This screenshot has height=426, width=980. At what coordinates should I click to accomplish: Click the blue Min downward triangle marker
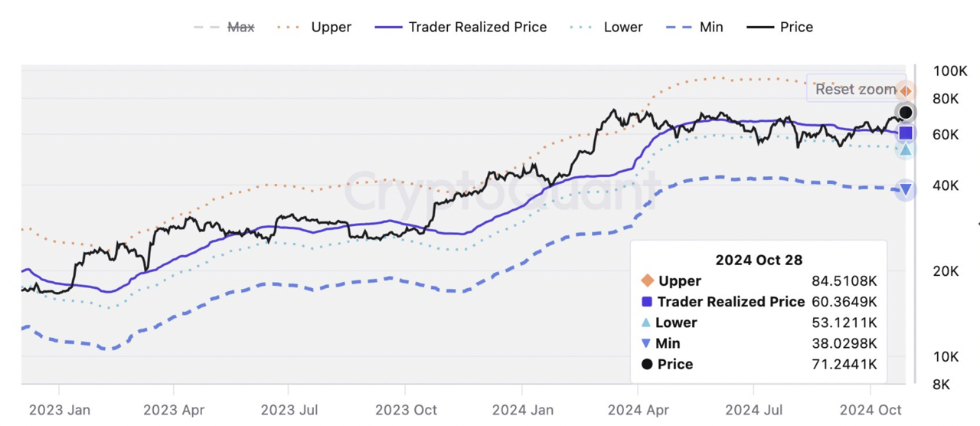[x=906, y=189]
